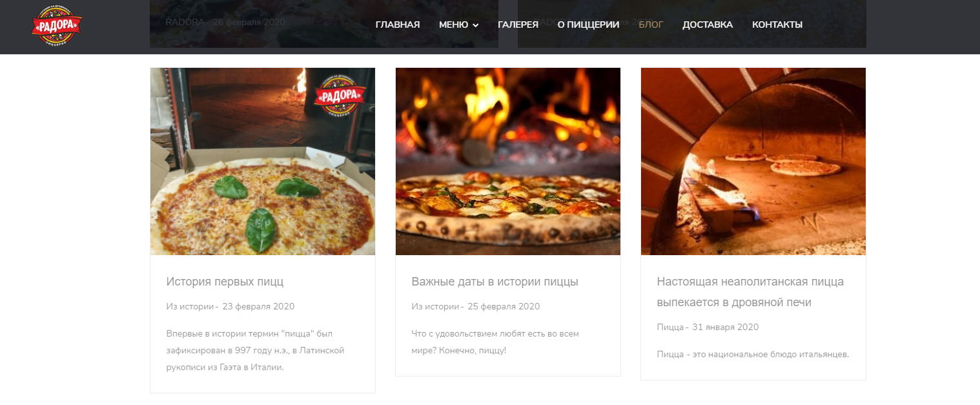Open the pizza with basil leaves thumbnail

(263, 161)
